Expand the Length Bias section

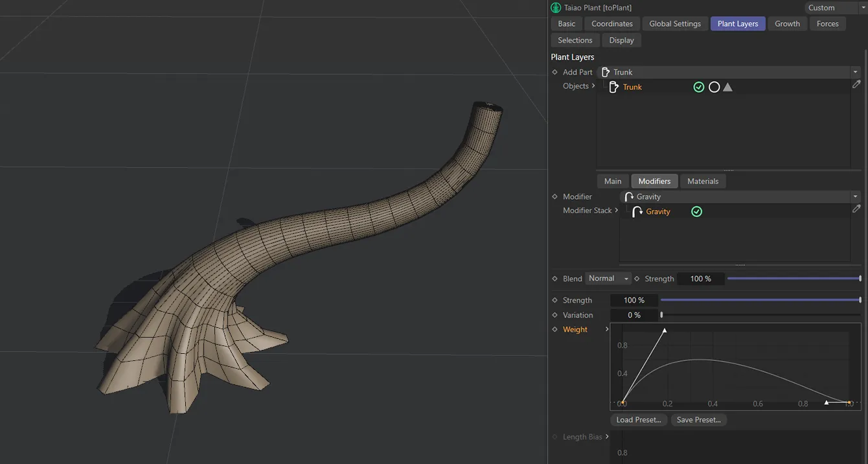coord(608,436)
